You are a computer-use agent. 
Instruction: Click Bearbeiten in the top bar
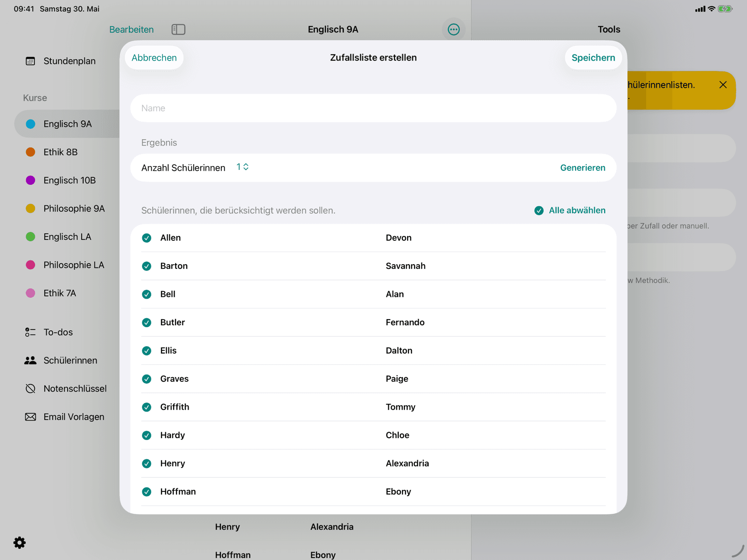(x=132, y=29)
